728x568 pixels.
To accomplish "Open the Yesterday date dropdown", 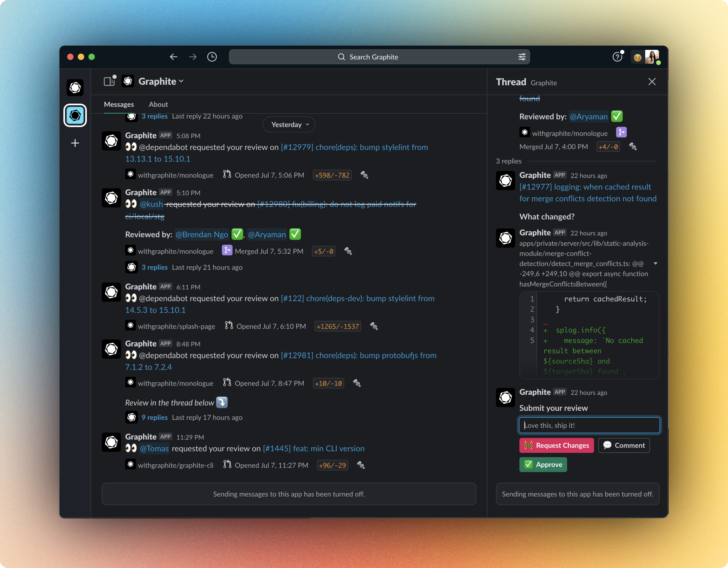I will coord(289,125).
